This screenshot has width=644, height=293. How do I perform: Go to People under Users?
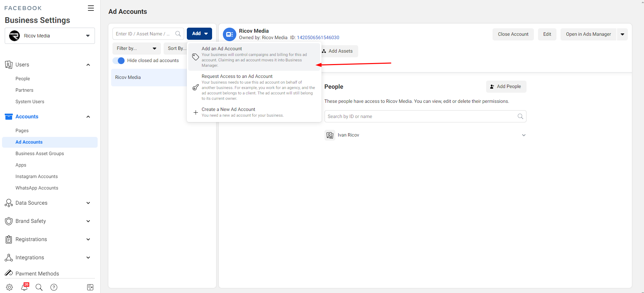[x=23, y=79]
